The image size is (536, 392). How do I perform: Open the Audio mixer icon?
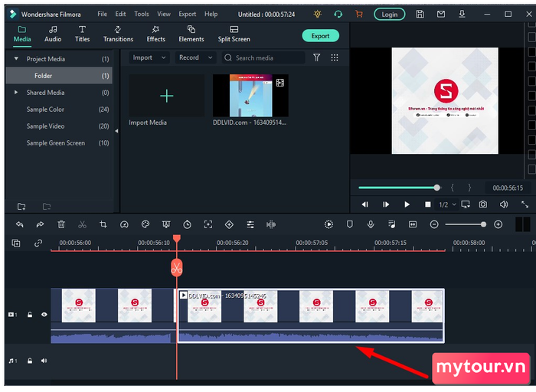pos(392,224)
